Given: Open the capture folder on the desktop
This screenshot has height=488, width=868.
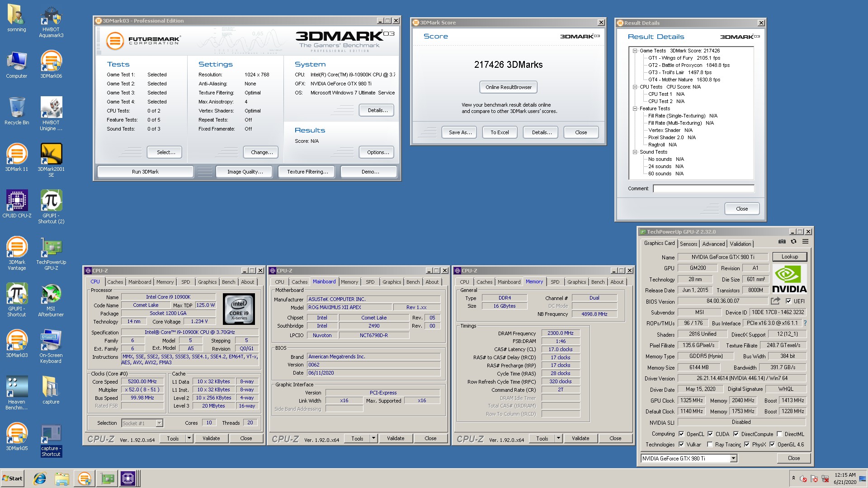Looking at the screenshot, I should pos(51,390).
